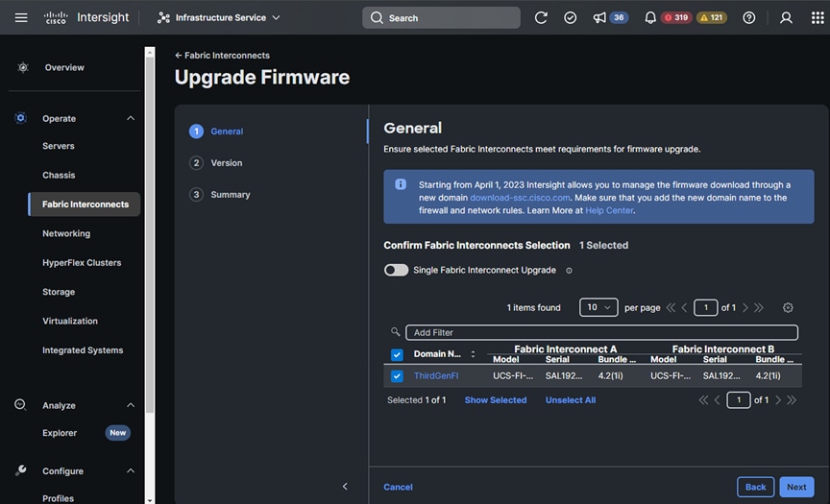The height and width of the screenshot is (504, 830).
Task: Collapse the Analyze section chevron
Action: click(131, 406)
